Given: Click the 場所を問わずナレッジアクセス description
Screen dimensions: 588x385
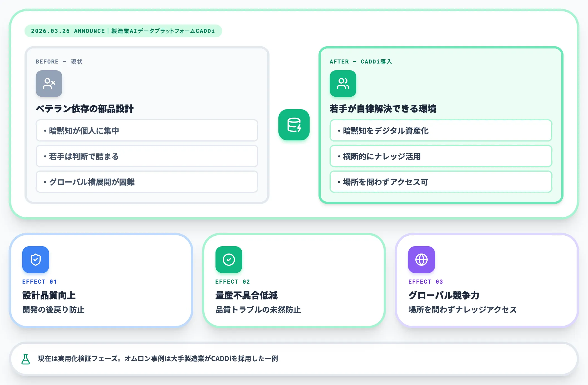Looking at the screenshot, I should [x=463, y=310].
